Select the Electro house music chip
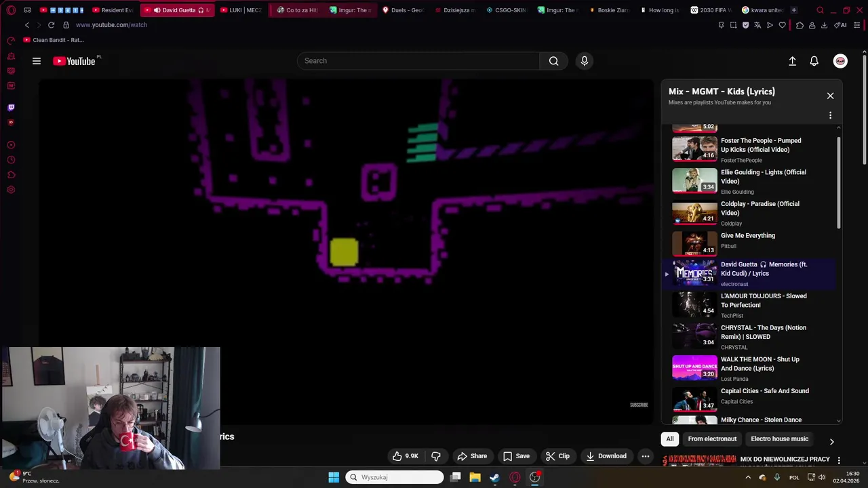This screenshot has height=488, width=868. [779, 439]
